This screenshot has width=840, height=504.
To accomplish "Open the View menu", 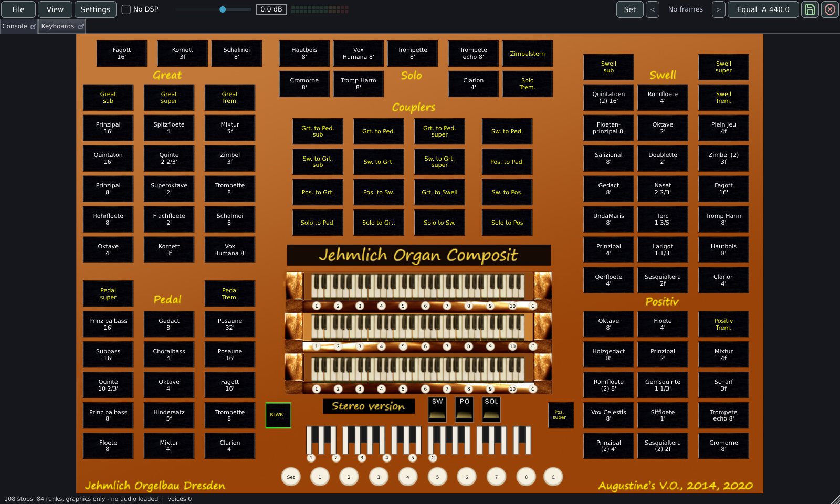I will point(55,9).
